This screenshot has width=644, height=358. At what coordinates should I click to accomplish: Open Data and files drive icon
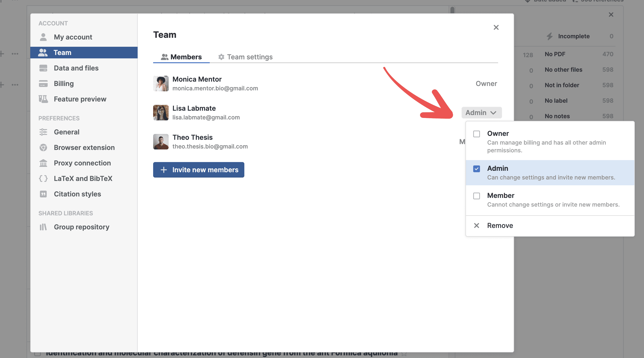43,68
